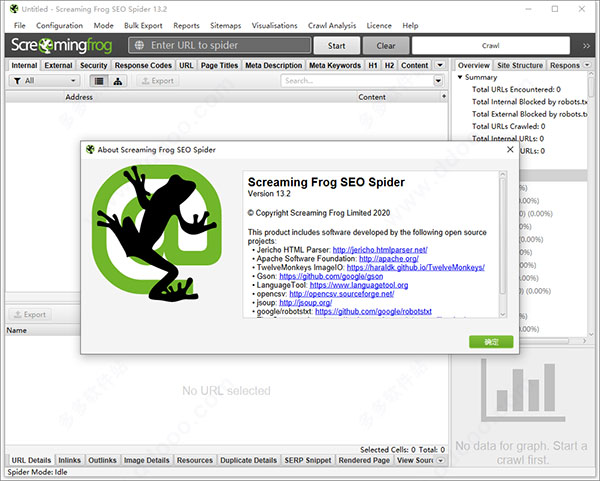
Task: Open the All filter dropdown
Action: point(44,81)
